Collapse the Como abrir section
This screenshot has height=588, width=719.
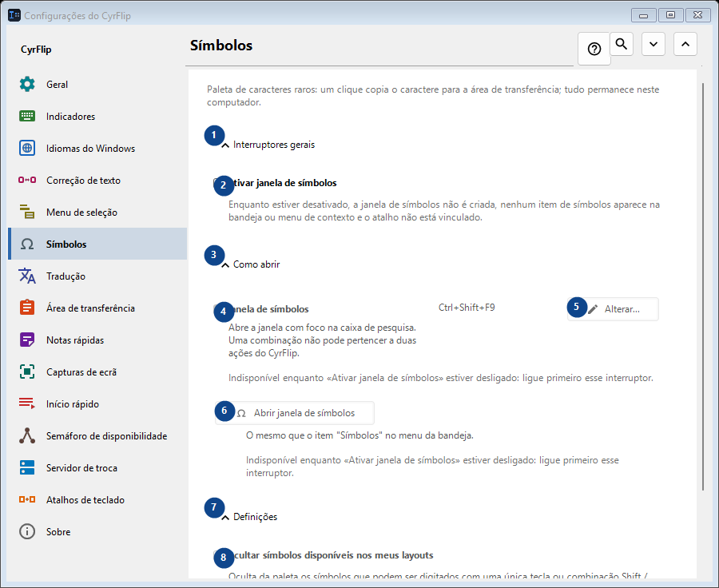click(x=225, y=265)
